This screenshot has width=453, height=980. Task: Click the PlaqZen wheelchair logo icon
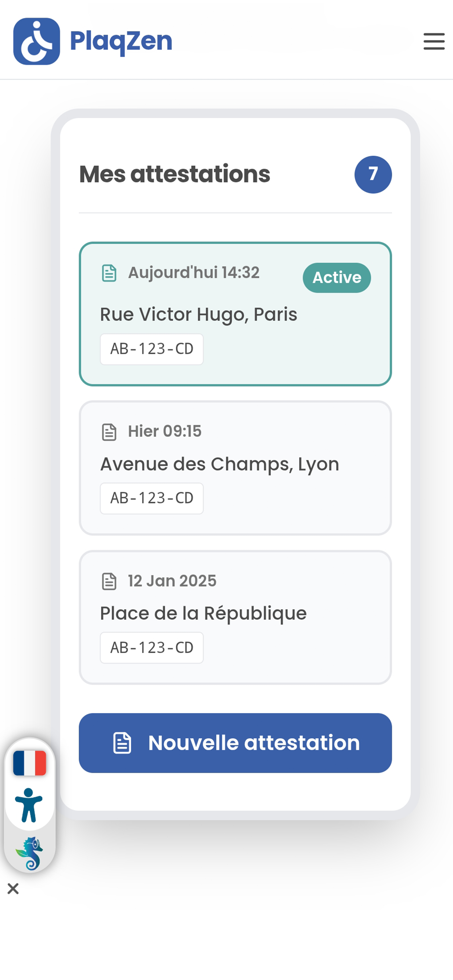tap(36, 41)
